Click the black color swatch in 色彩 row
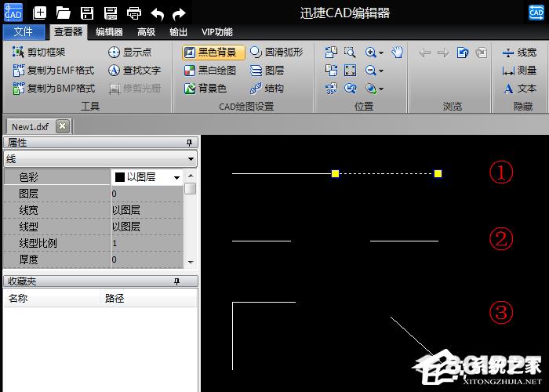 120,177
